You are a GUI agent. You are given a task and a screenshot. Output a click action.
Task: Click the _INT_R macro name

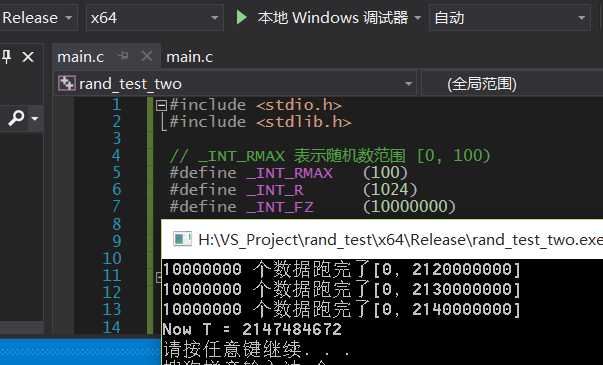click(x=275, y=190)
